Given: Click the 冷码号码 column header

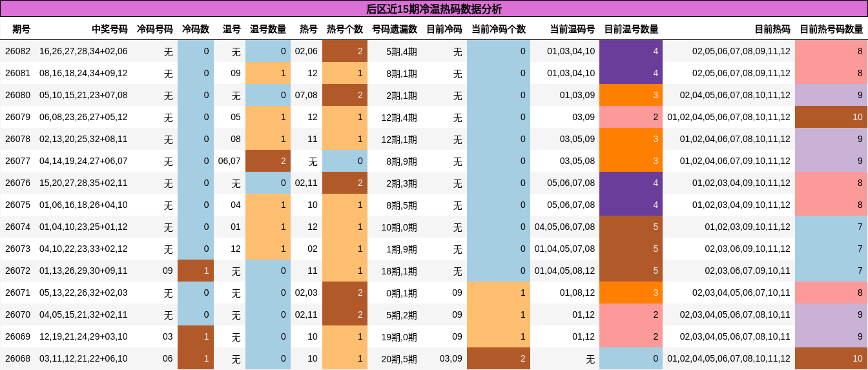Looking at the screenshot, I should coord(155,29).
